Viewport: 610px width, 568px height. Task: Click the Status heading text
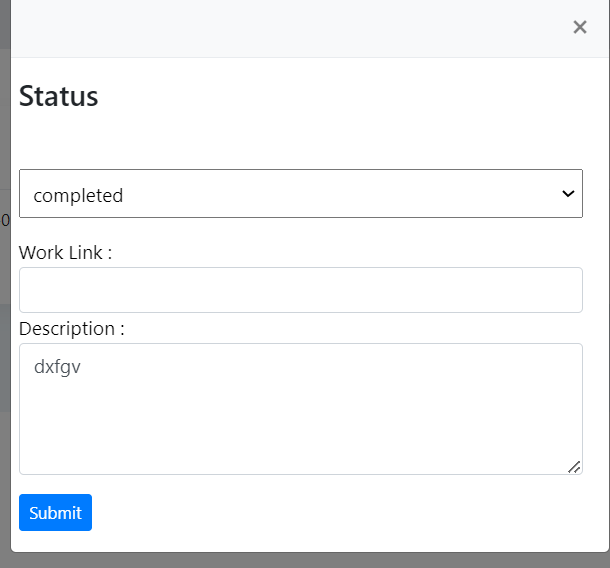[59, 97]
